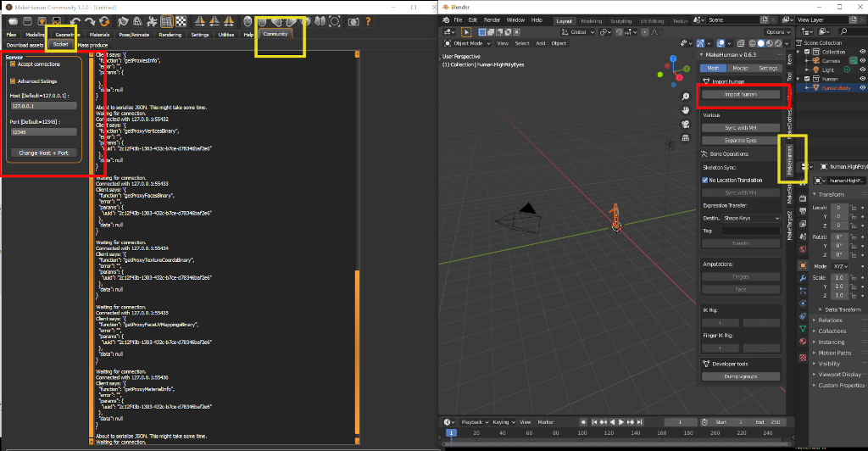Screen dimensions: 868x451
Task: Click Separate Eyes button
Action: tap(741, 141)
